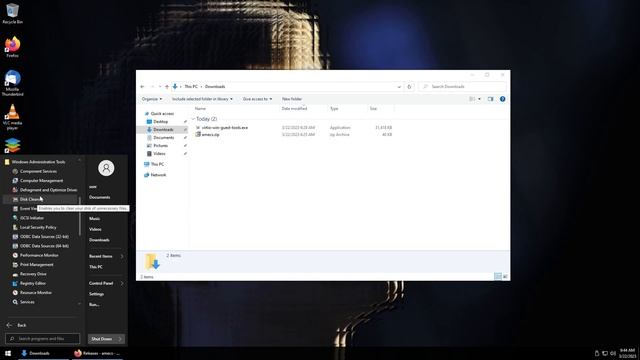This screenshot has width=640, height=360.
Task: Open Documents from the Start menu
Action: [100, 197]
